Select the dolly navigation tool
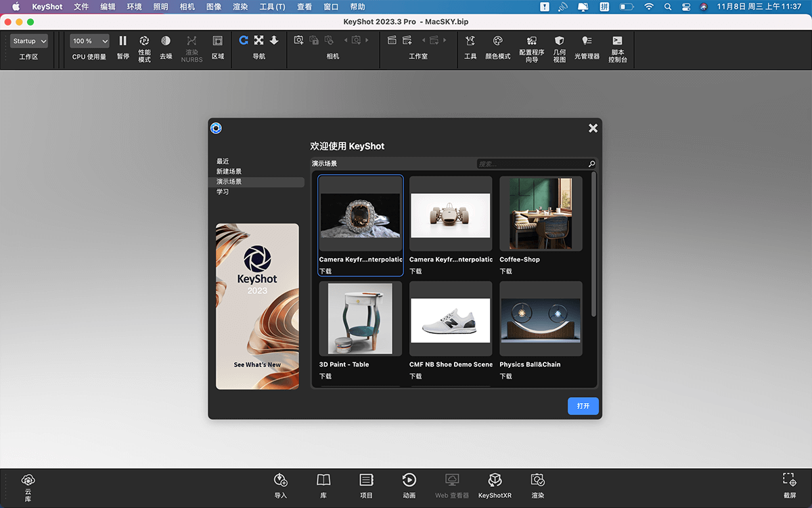Image resolution: width=812 pixels, height=508 pixels. (274, 41)
